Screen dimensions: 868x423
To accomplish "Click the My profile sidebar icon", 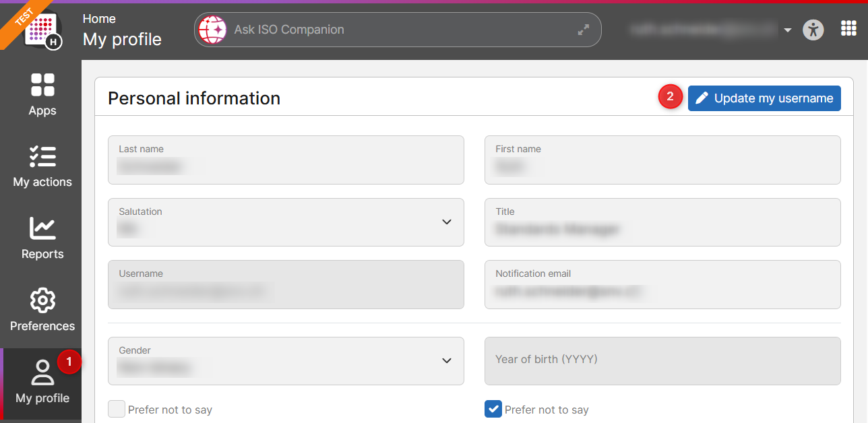I will (42, 381).
